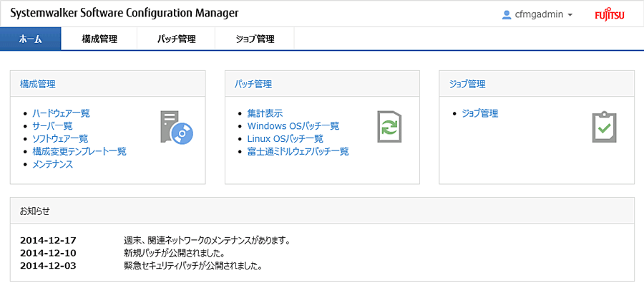Switch to the ホーム tab
The image size is (644, 306).
tap(30, 39)
